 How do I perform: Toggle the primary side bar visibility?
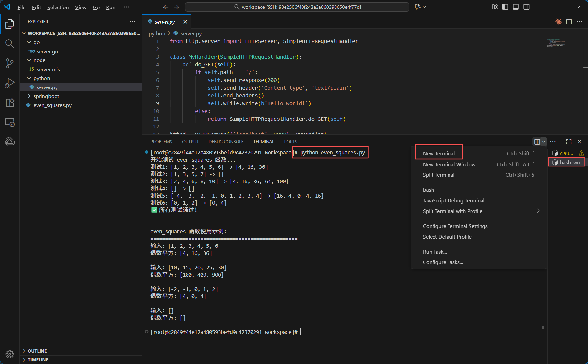505,7
